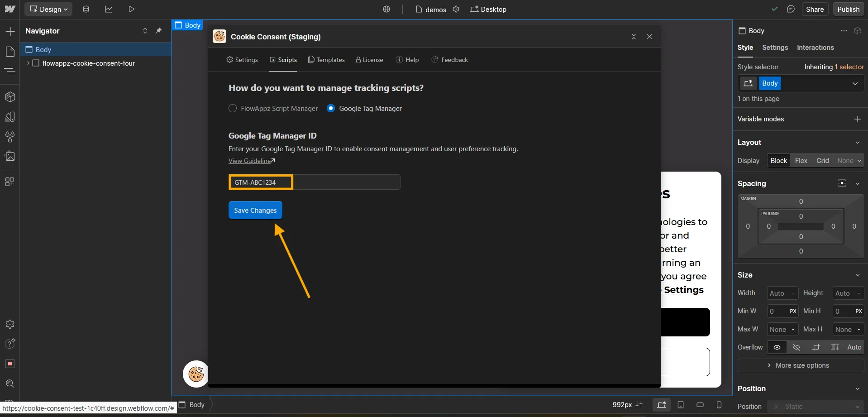Open page settings gear beside demos

tap(456, 9)
